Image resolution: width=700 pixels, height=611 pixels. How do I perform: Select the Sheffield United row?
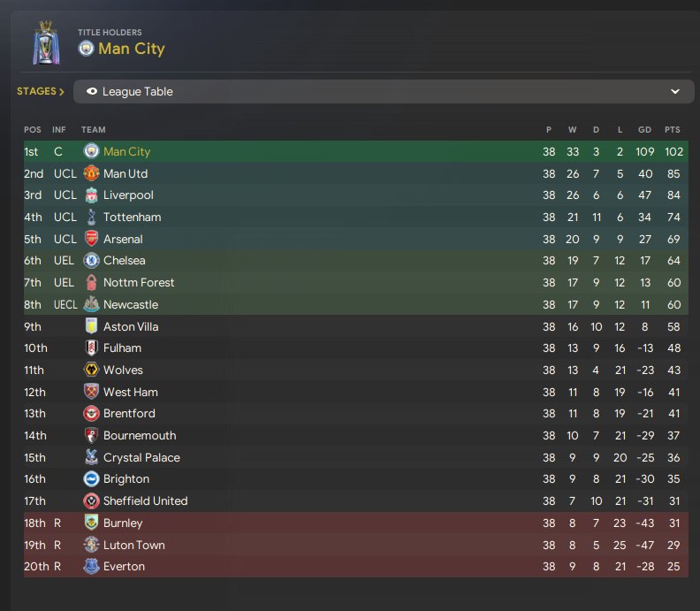point(356,500)
